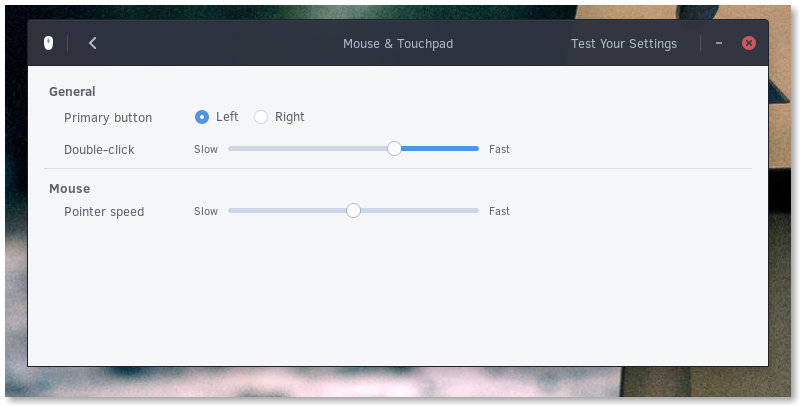Screen dimensions: 800x406
Task: Click the Slow label beside Double-click slider
Action: pos(206,149)
